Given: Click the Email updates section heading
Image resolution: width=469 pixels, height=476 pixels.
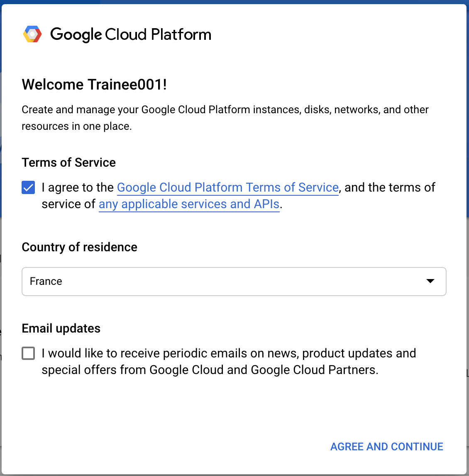Looking at the screenshot, I should tap(61, 328).
